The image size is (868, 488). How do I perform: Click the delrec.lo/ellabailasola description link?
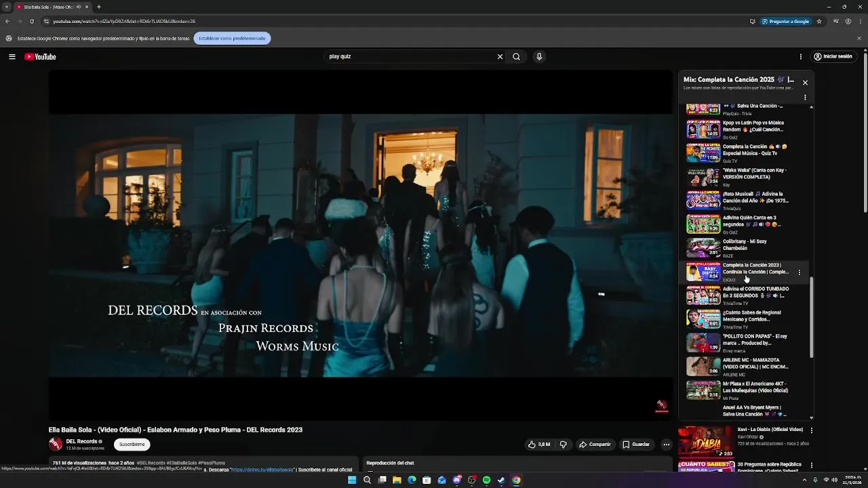pos(262,470)
